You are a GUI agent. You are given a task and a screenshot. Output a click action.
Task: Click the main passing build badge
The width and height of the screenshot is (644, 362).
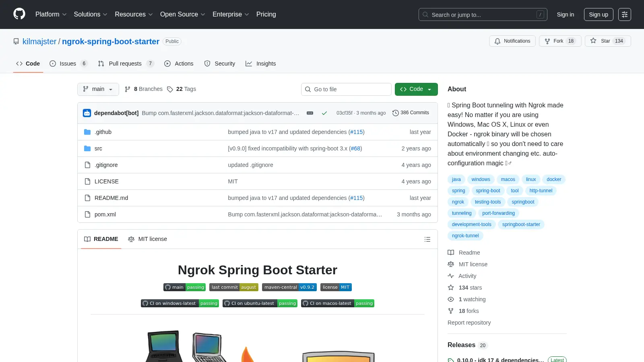click(x=185, y=287)
